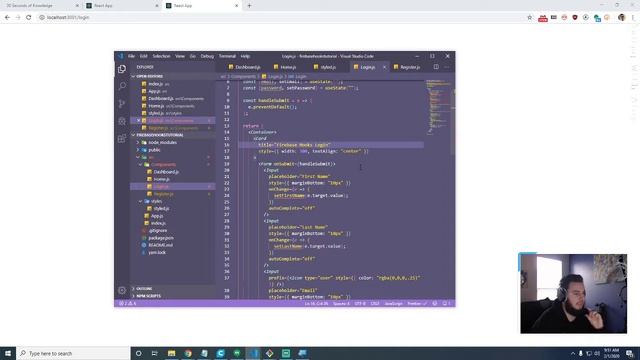Open the editor more actions ellipsis
Image resolution: width=640 pixels, height=360 pixels.
point(447,67)
